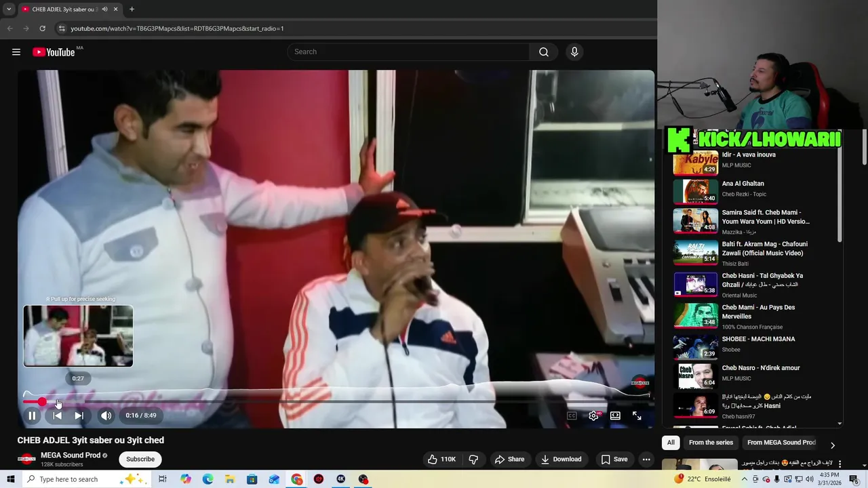The image size is (868, 488).
Task: Open the YouTube hamburger guide menu
Action: pyautogui.click(x=16, y=52)
